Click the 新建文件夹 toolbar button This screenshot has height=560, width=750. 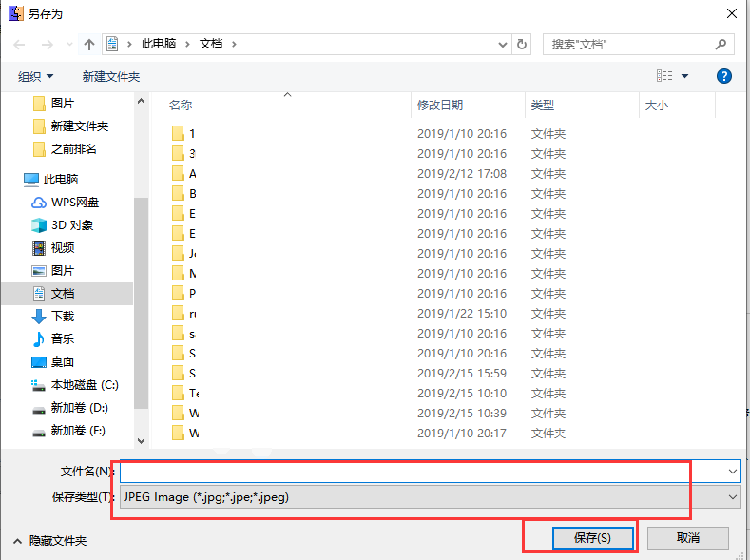pos(111,76)
